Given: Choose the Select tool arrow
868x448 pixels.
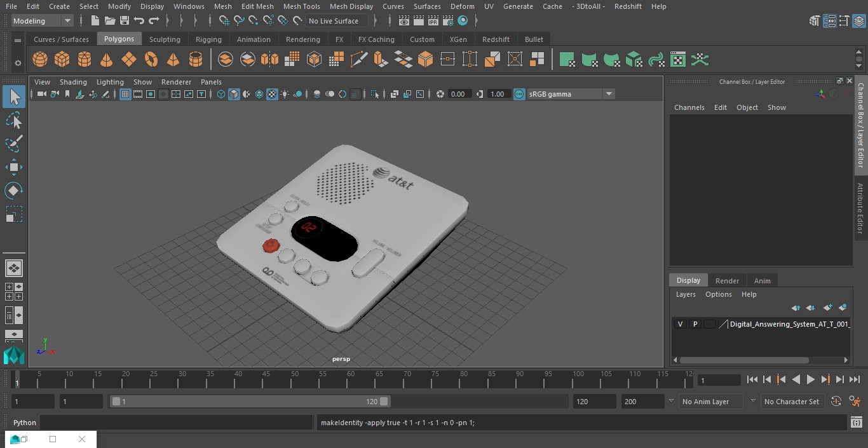Looking at the screenshot, I should pos(13,97).
